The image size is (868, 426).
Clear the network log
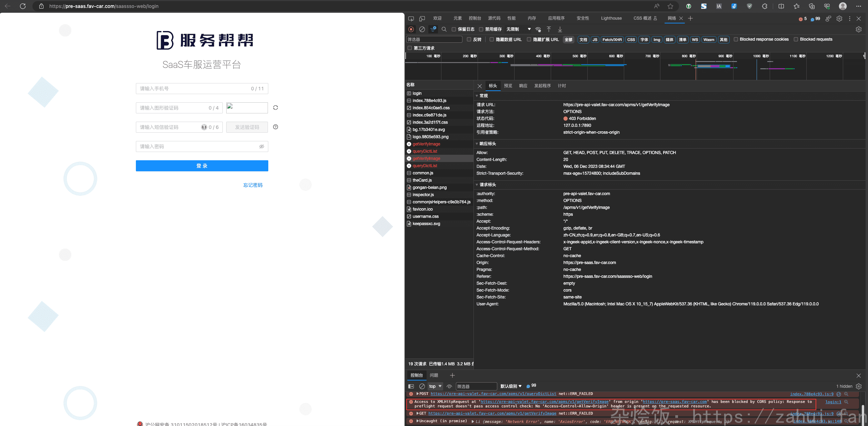coord(422,29)
